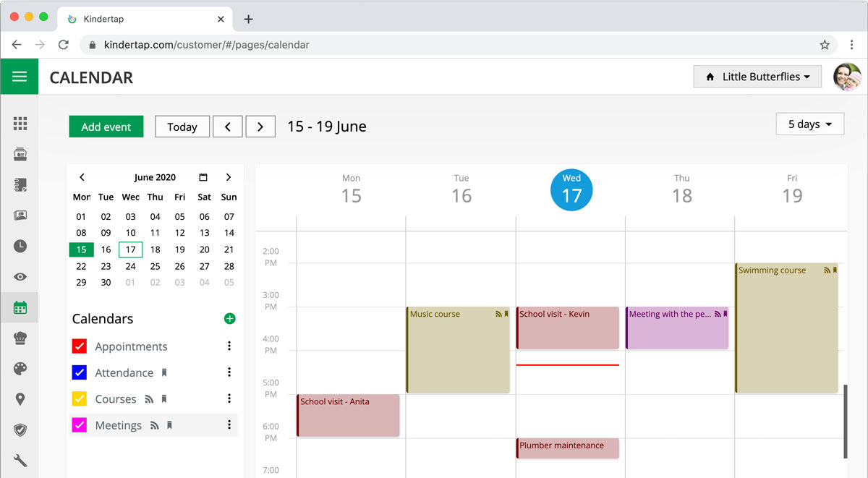Select the chef hat meals icon
The width and height of the screenshot is (868, 478).
pos(20,338)
